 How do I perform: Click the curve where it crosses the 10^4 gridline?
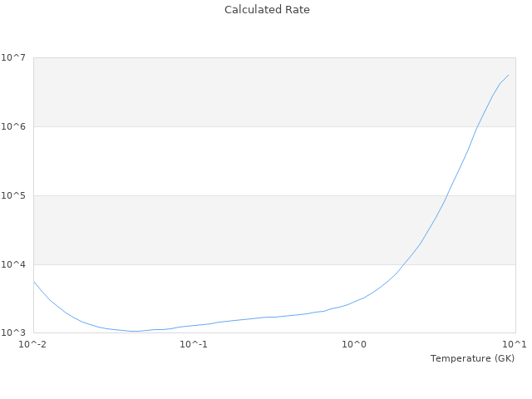click(x=406, y=264)
